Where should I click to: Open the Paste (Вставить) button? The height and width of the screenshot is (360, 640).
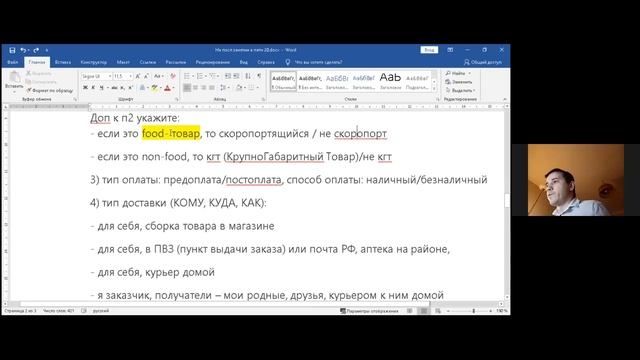coord(14,82)
